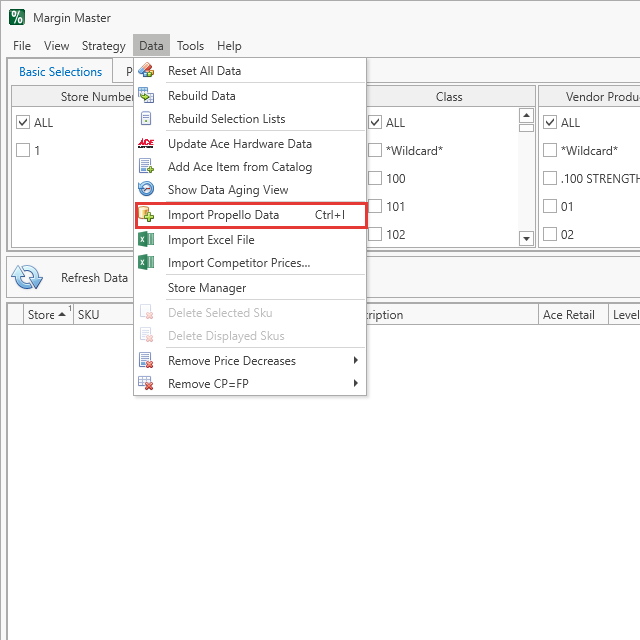Select Add Ace Item from Catalog
Screen dimensions: 640x640
(x=250, y=167)
